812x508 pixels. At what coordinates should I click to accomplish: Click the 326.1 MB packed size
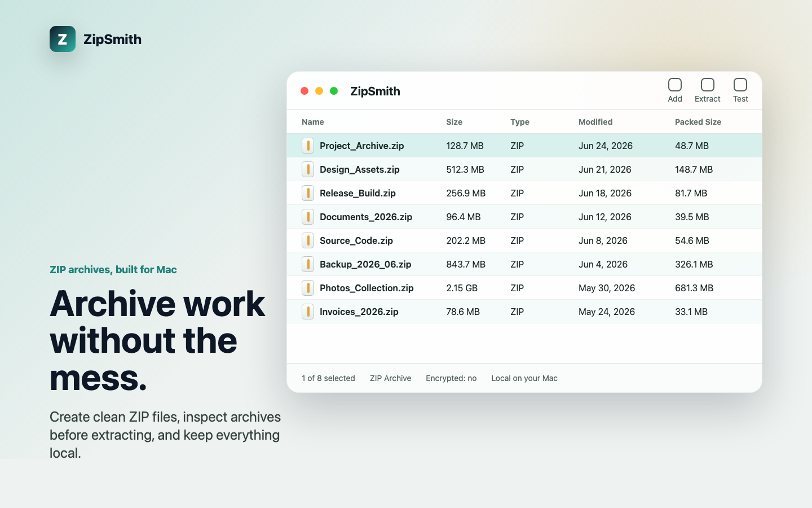coord(694,264)
